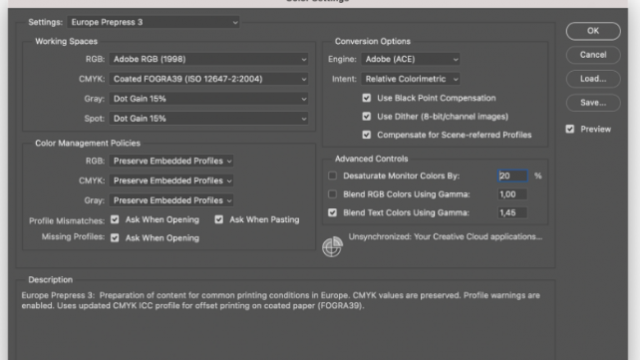Image resolution: width=640 pixels, height=360 pixels.
Task: Confirm with the OK button
Action: (593, 31)
